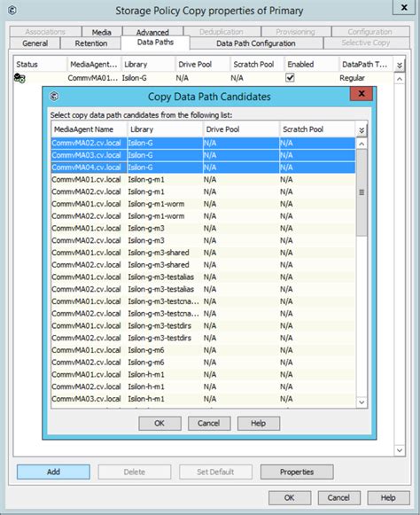Click scroll-up arrow in candidates list
Viewport: 420px width, 515px height.
point(362,144)
